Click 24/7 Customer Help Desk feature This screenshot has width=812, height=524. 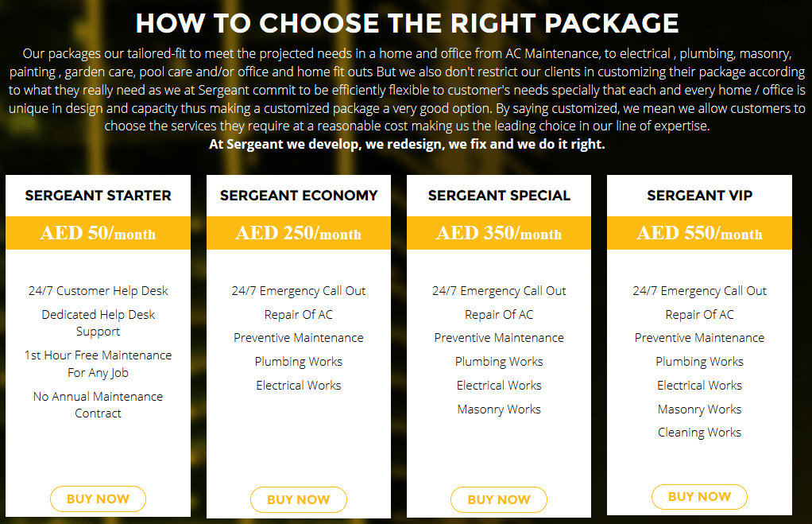[98, 291]
